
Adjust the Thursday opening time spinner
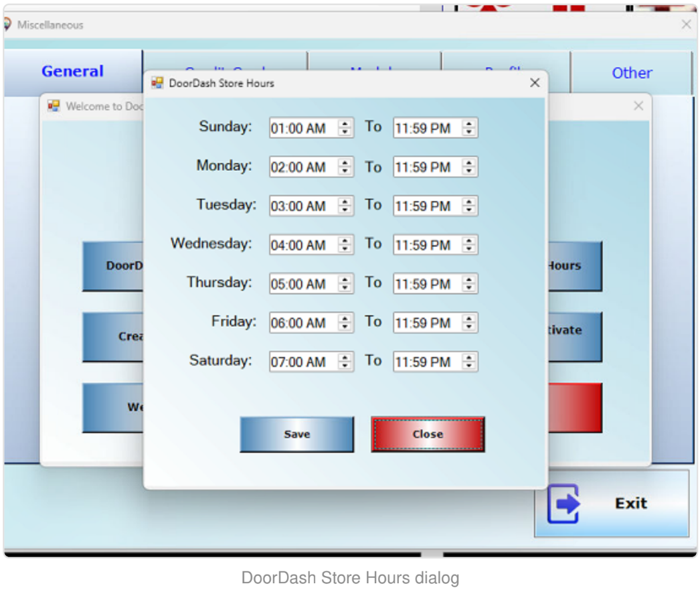tap(345, 283)
